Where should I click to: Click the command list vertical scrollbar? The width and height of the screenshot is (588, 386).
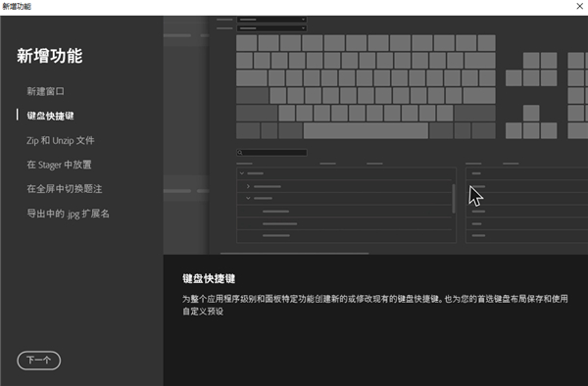click(454, 199)
